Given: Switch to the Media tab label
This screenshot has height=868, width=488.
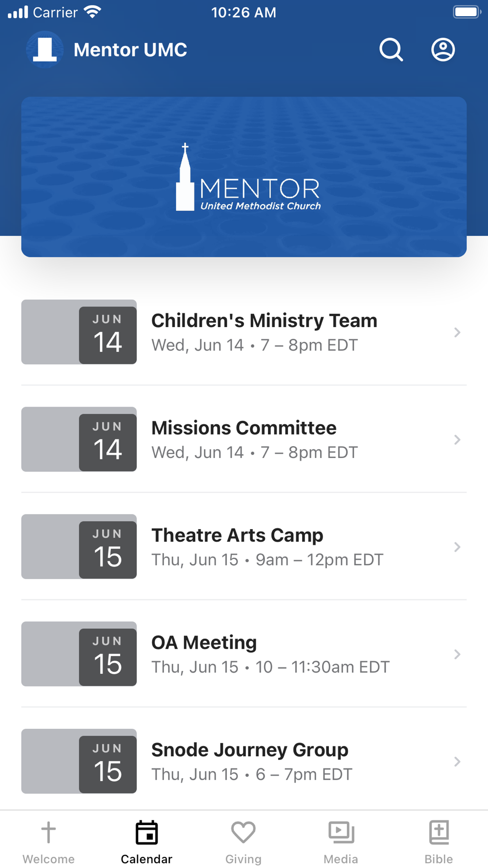Looking at the screenshot, I should (341, 859).
